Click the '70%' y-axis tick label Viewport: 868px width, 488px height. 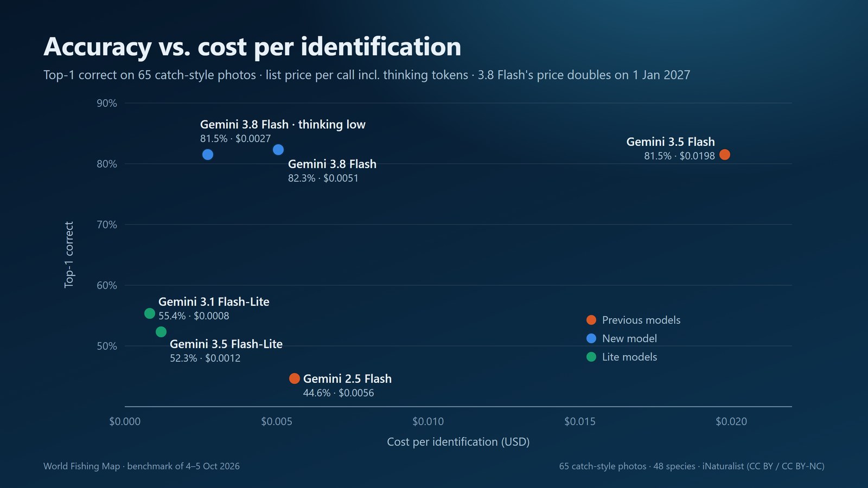[107, 224]
